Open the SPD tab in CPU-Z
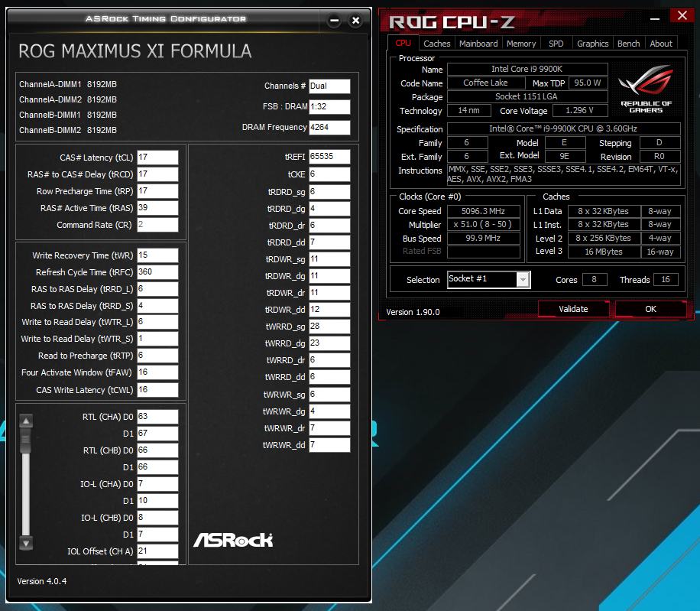700x611 pixels. (x=556, y=44)
